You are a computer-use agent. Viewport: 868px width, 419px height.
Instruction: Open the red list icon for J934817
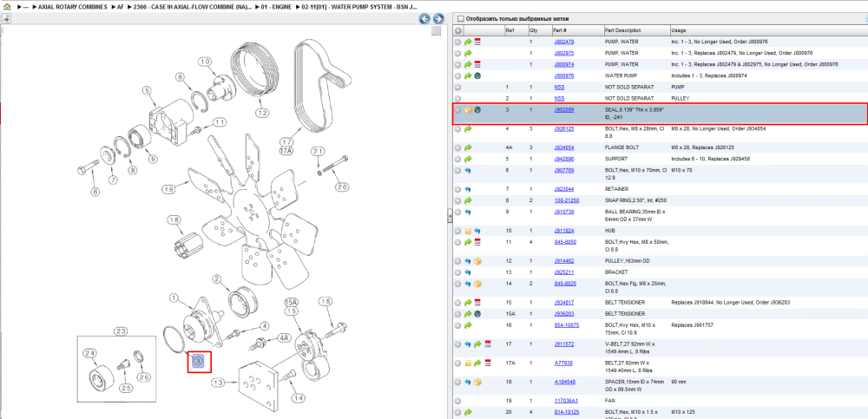coord(477,303)
